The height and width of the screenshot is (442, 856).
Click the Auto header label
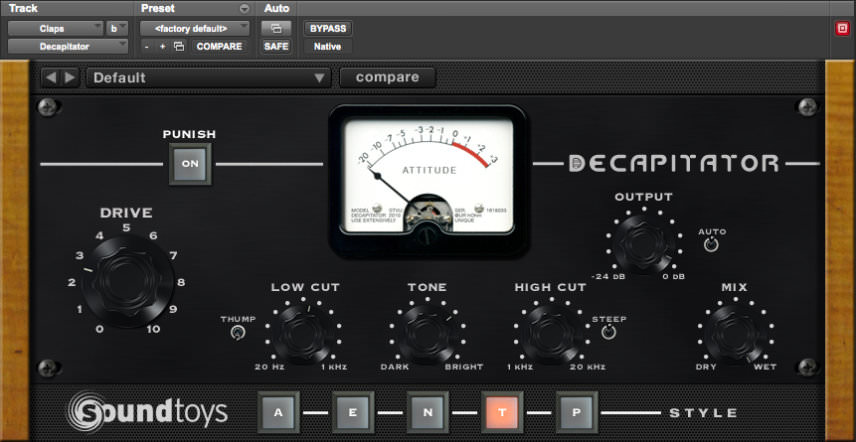point(276,9)
